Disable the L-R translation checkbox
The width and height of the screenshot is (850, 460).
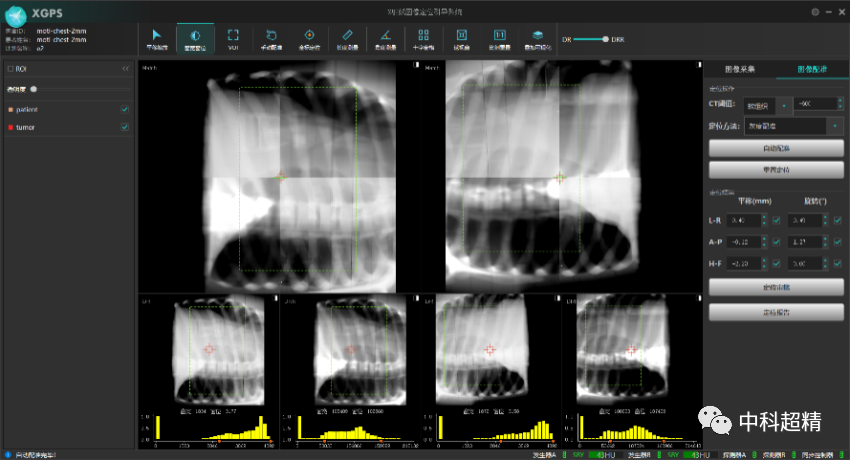776,220
